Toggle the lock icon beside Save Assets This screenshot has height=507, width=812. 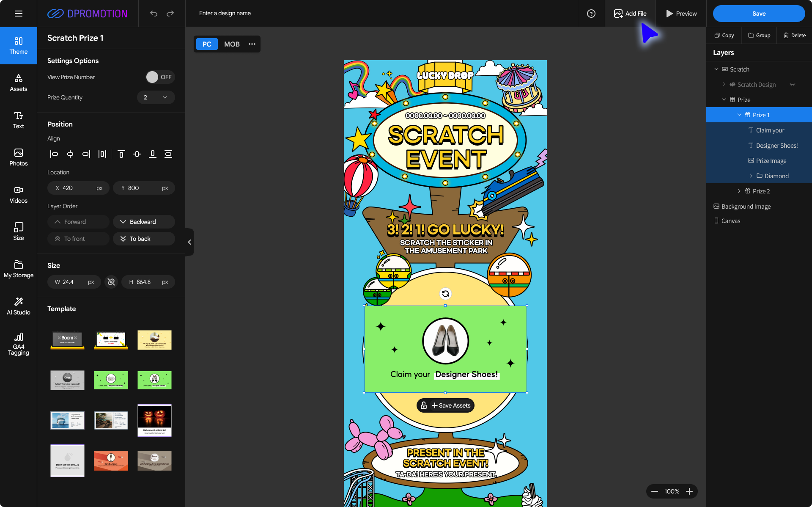click(424, 405)
